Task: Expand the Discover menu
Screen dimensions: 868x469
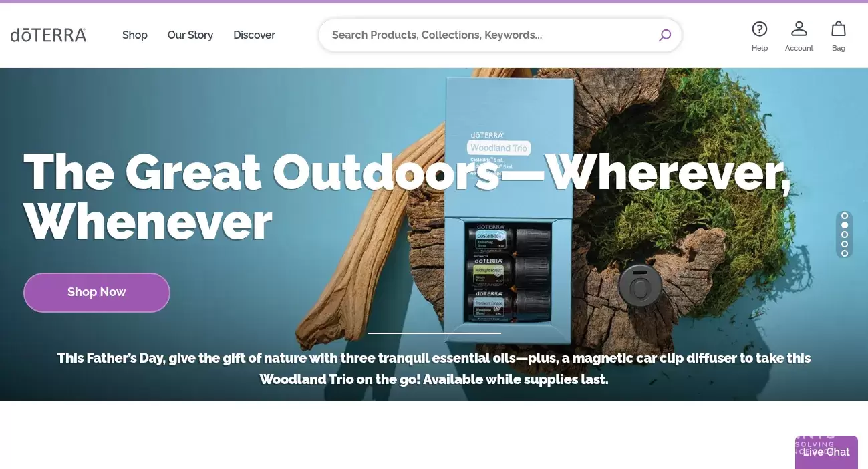Action: (x=254, y=35)
